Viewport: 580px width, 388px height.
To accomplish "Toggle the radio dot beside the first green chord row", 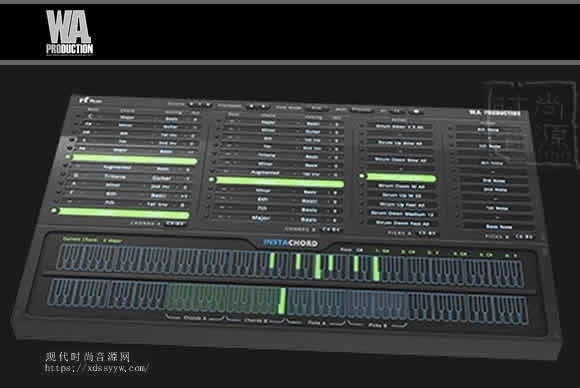I will point(68,157).
